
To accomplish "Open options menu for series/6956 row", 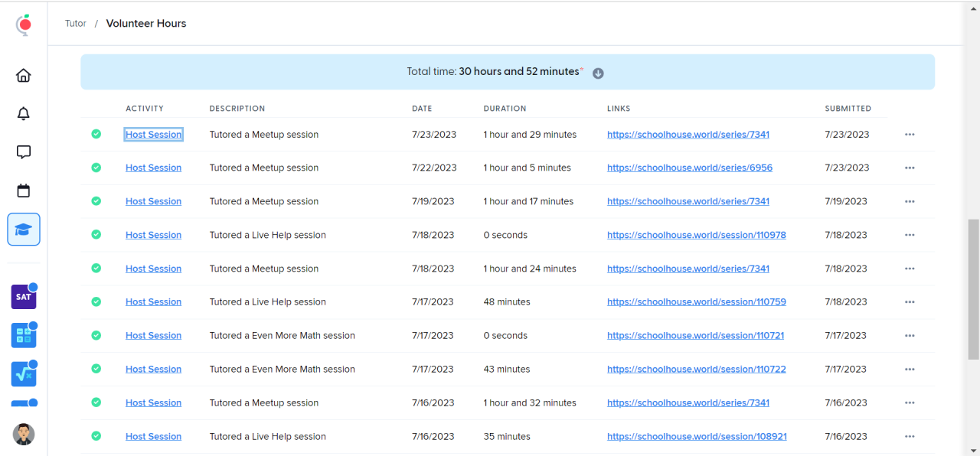I will pos(910,168).
